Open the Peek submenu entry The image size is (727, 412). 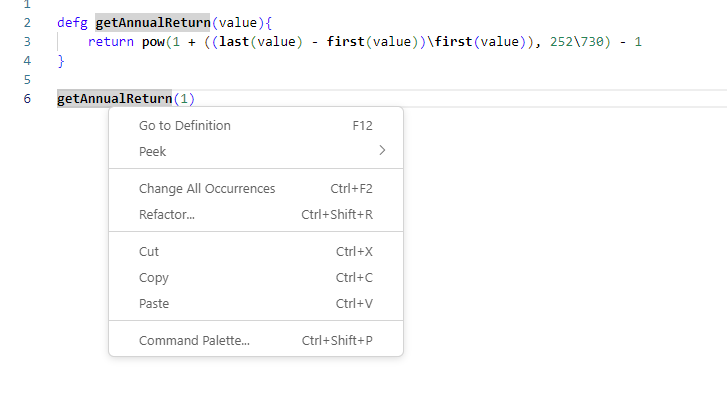153,152
